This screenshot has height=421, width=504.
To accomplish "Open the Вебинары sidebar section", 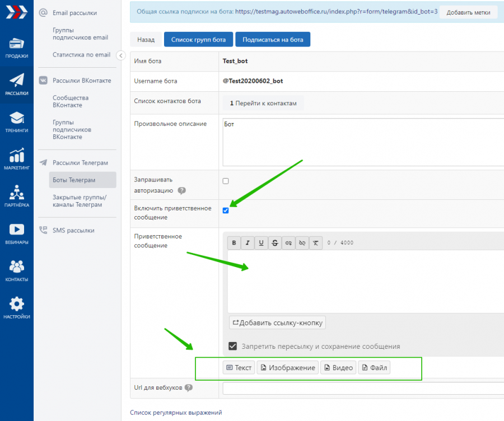I will coord(16,233).
